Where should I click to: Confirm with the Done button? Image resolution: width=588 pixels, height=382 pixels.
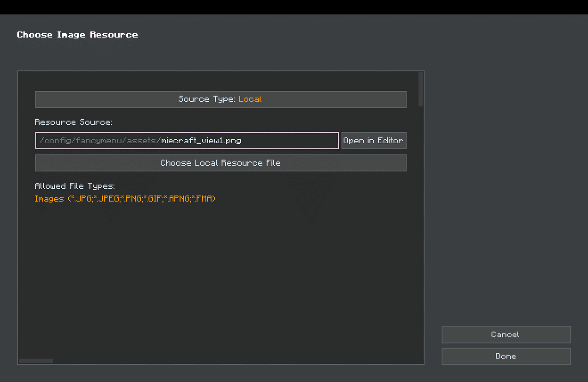(x=506, y=356)
